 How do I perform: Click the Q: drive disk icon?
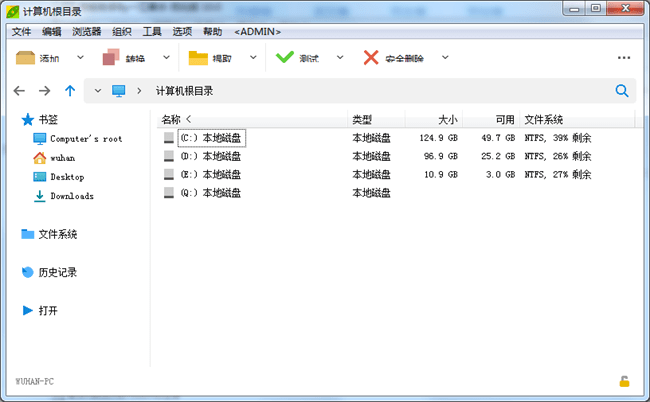tap(169, 193)
